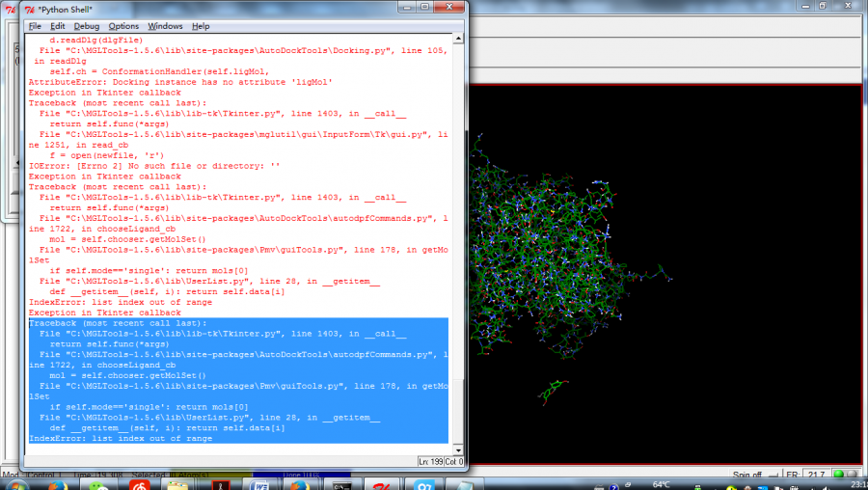
Task: Click the 'Ln: 199' status indicator
Action: click(430, 461)
